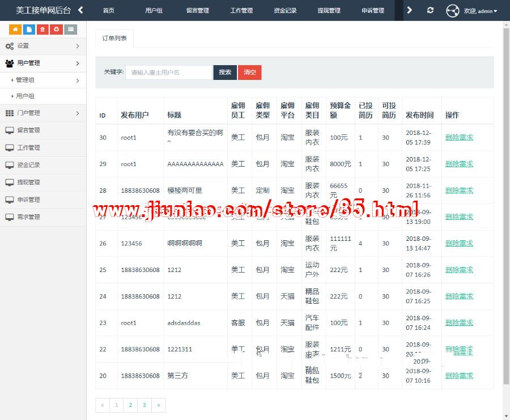
Task: Click the red recycle icon button
Action: (x=56, y=29)
